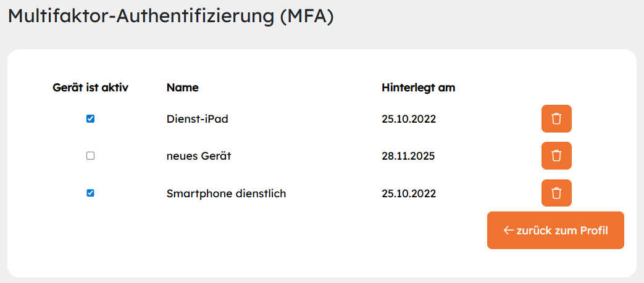This screenshot has width=644, height=283.
Task: Click the Smartphone dienstlich registration date
Action: tap(409, 194)
